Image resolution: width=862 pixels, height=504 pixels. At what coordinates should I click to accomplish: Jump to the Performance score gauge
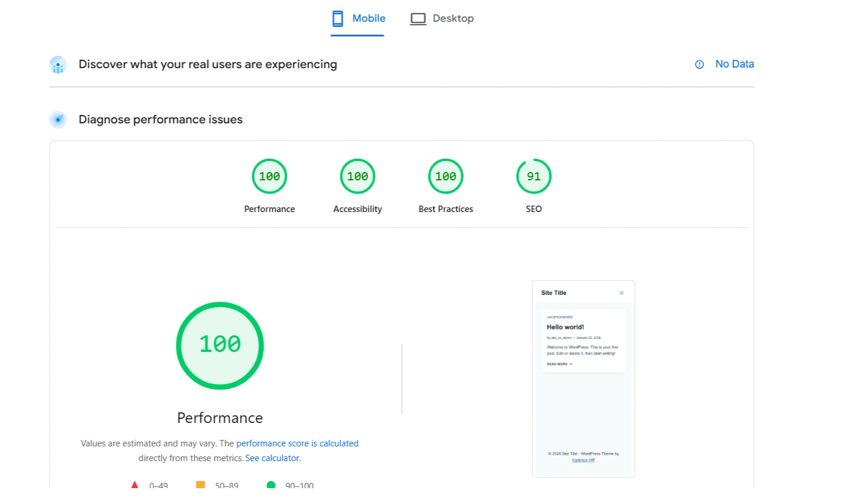(270, 176)
